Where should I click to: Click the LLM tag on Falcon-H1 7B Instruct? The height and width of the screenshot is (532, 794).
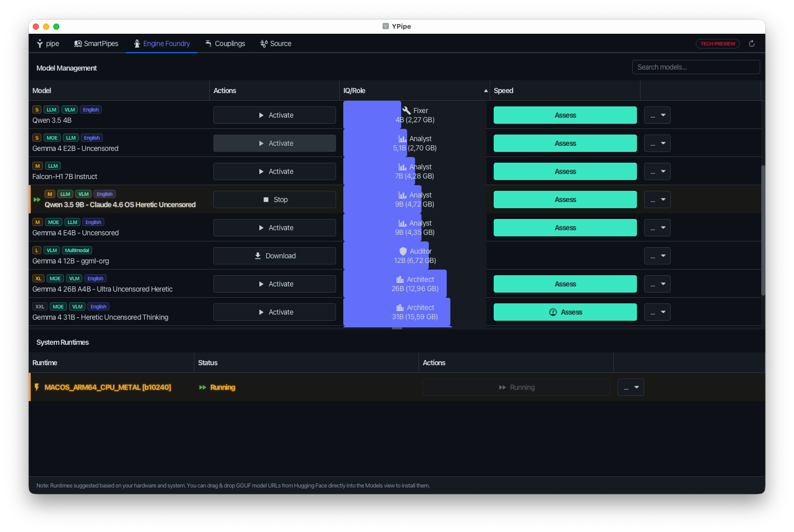(x=53, y=166)
